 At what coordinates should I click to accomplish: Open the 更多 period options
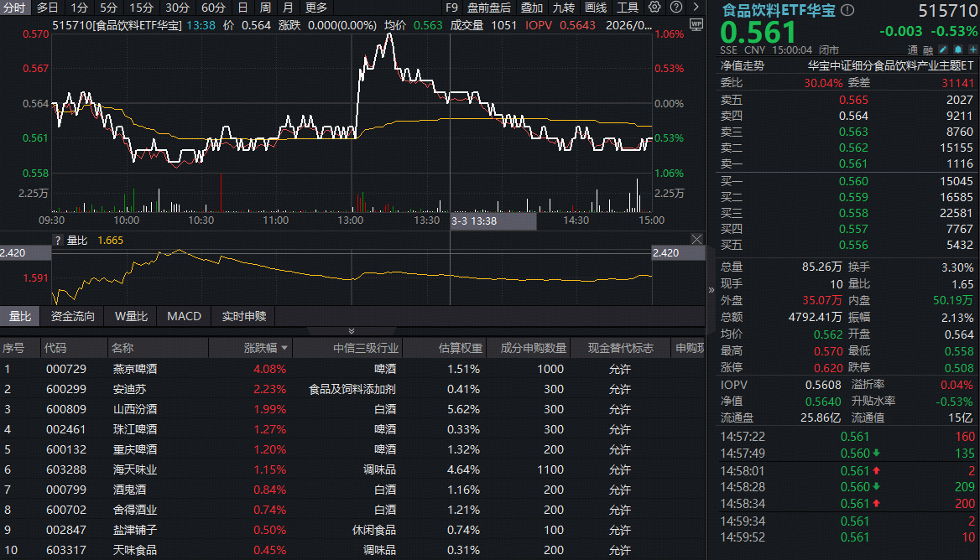click(x=316, y=8)
